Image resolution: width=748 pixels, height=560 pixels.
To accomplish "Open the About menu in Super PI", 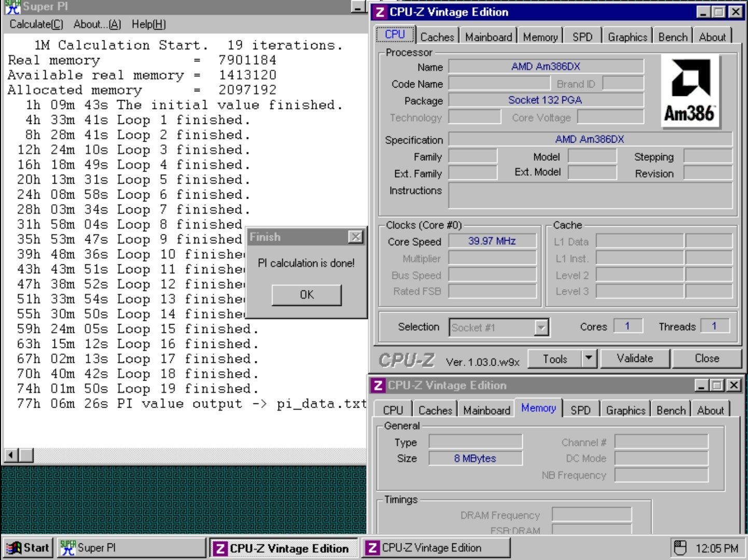I will [x=97, y=24].
